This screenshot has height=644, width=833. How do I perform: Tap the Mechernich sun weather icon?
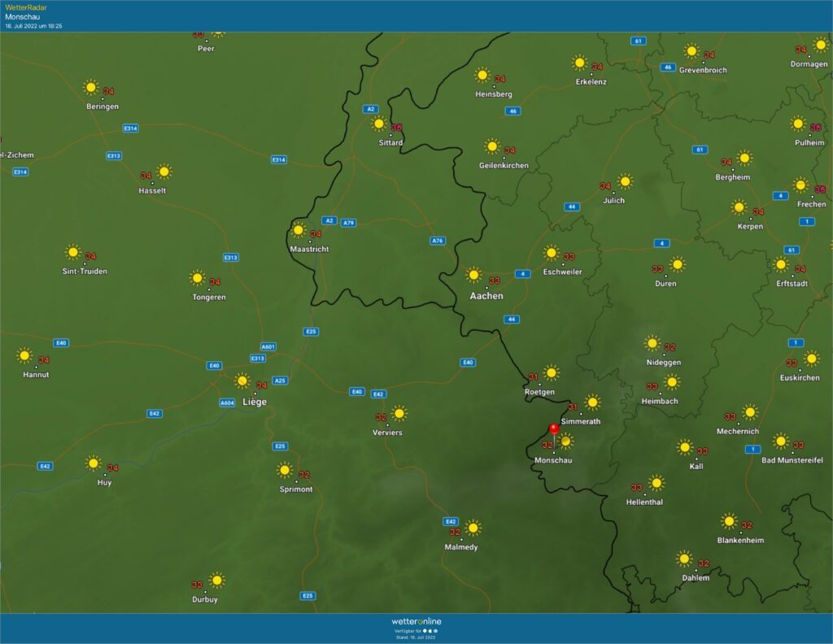point(750,412)
